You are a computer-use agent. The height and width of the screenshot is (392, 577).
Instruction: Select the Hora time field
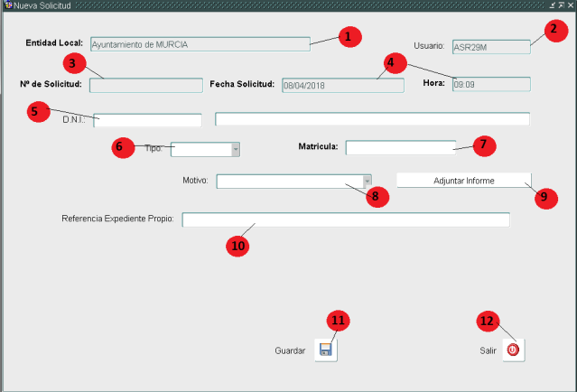coord(490,85)
